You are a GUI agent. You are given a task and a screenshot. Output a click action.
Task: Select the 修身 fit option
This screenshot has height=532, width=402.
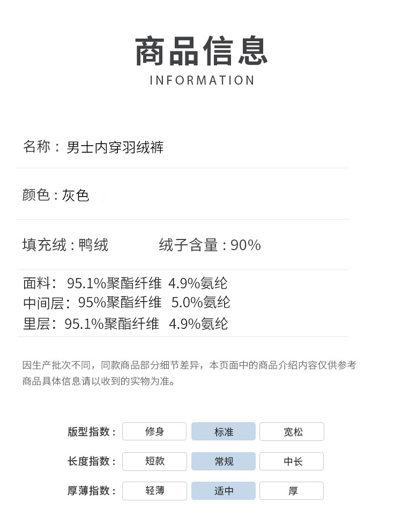pyautogui.click(x=154, y=432)
